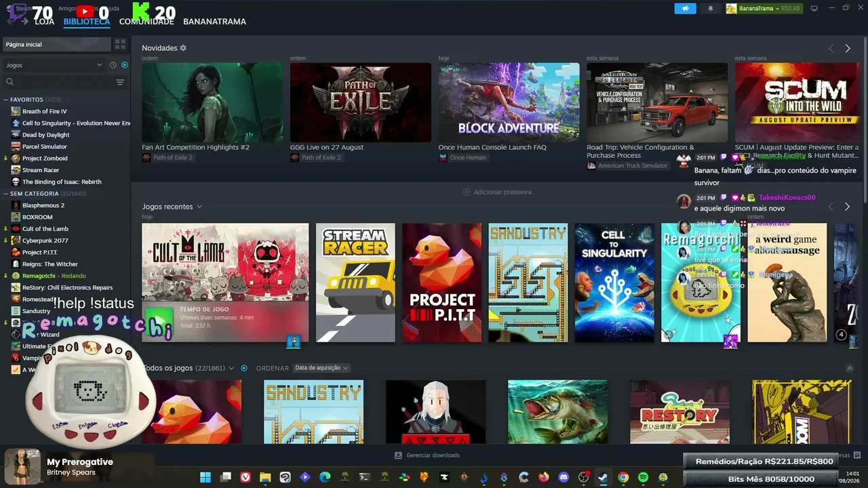Open Stream Racer recent game cover
868x488 pixels.
tap(355, 283)
